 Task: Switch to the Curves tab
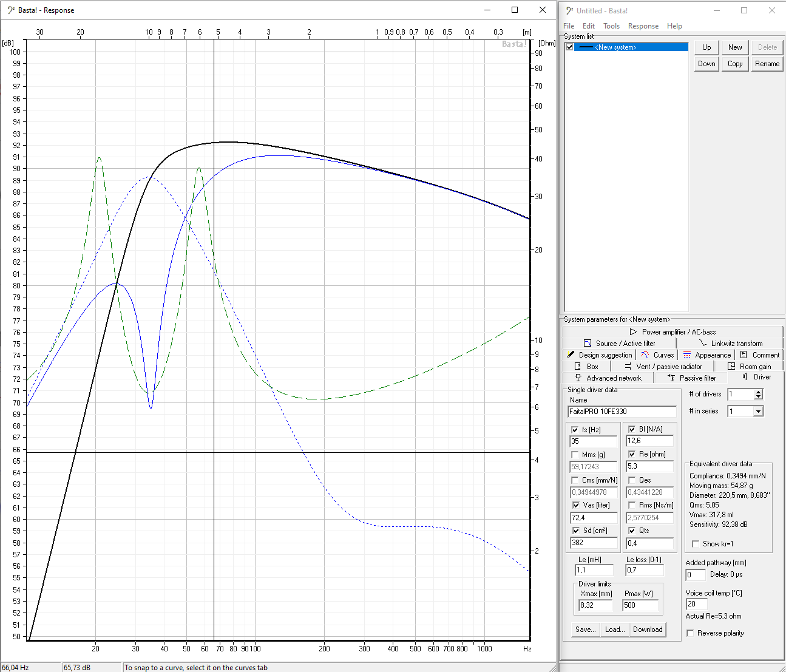pyautogui.click(x=657, y=355)
